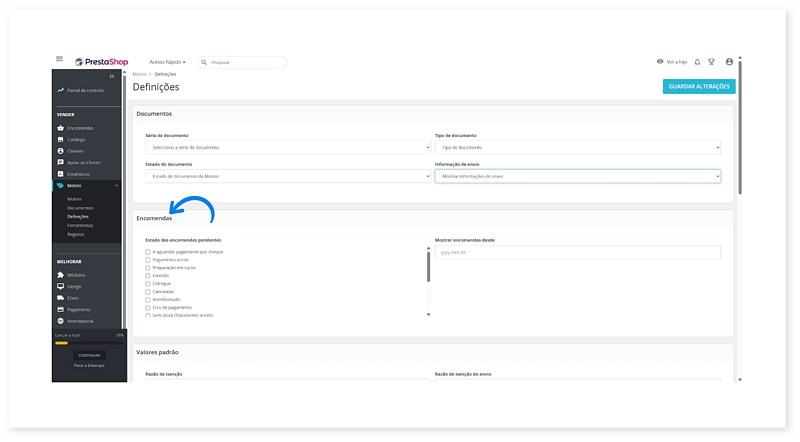
Task: Open the user profile avatar icon
Action: point(729,62)
